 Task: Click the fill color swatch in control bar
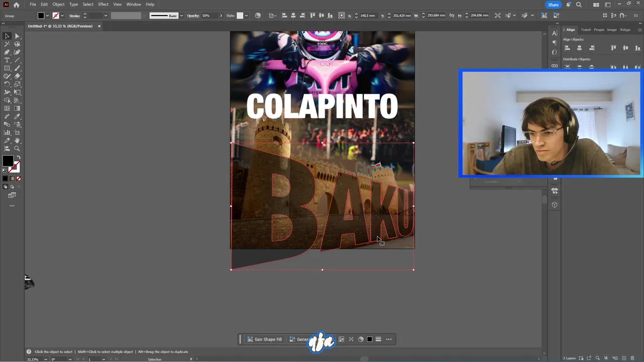click(41, 16)
